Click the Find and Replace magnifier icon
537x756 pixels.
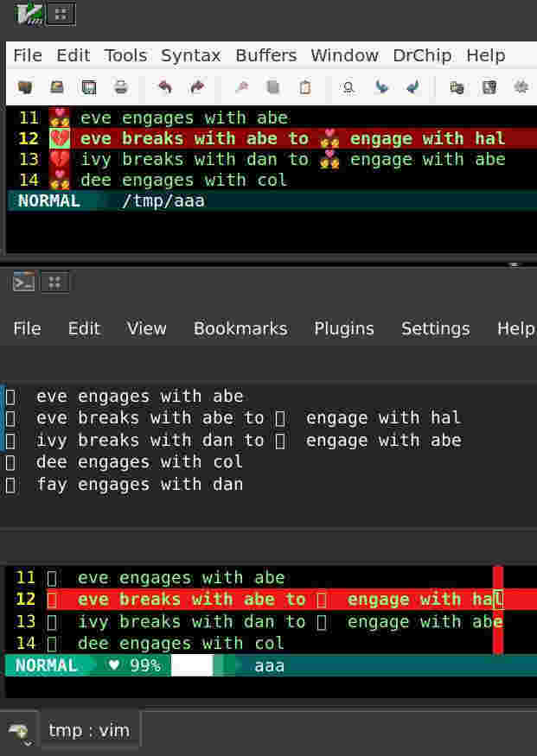pyautogui.click(x=348, y=87)
